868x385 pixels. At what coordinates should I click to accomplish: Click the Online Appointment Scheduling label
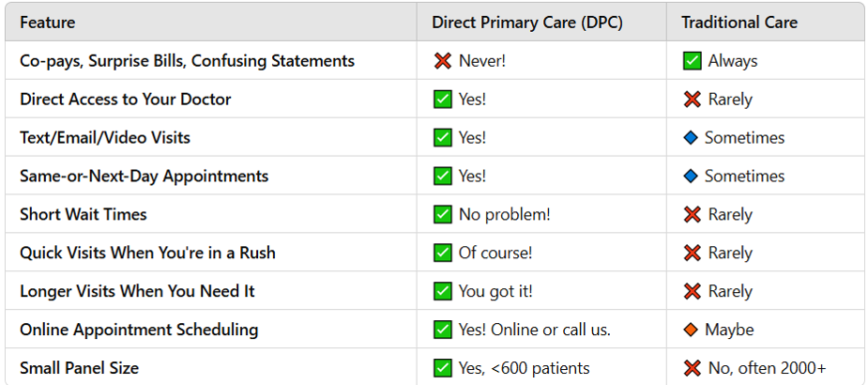pyautogui.click(x=139, y=330)
